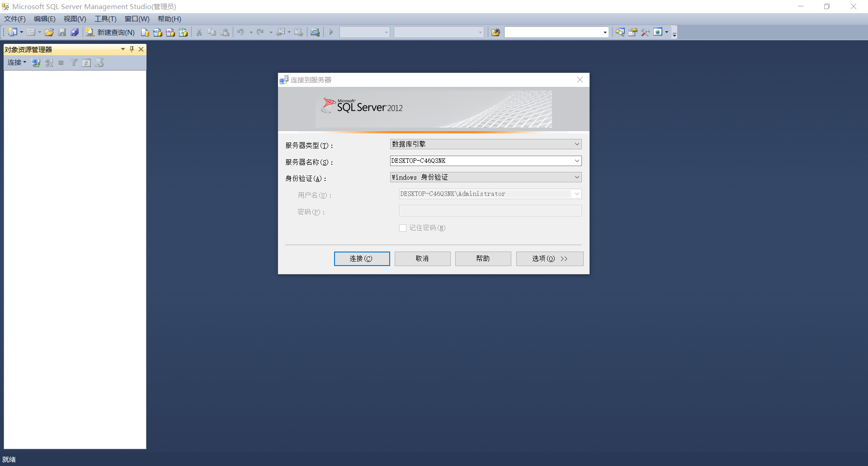
Task: Open the 工具(T) menu
Action: click(105, 19)
